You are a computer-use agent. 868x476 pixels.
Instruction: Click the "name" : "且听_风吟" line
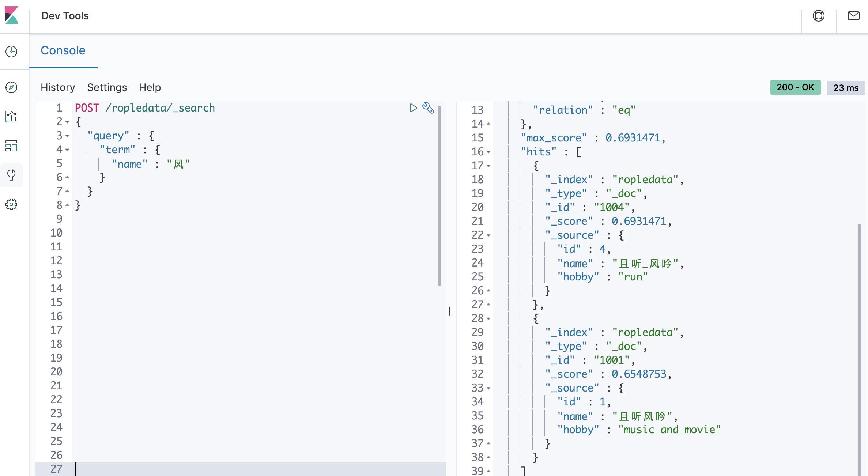(620, 263)
